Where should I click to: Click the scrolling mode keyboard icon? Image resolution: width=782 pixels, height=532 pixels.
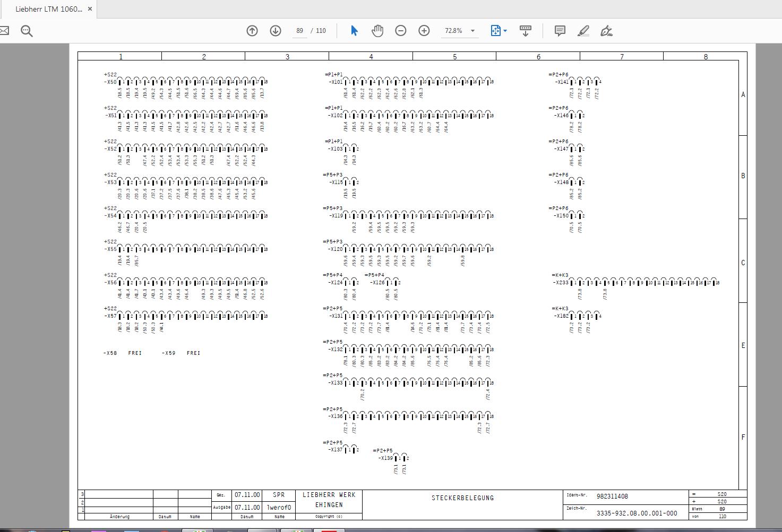tap(526, 31)
